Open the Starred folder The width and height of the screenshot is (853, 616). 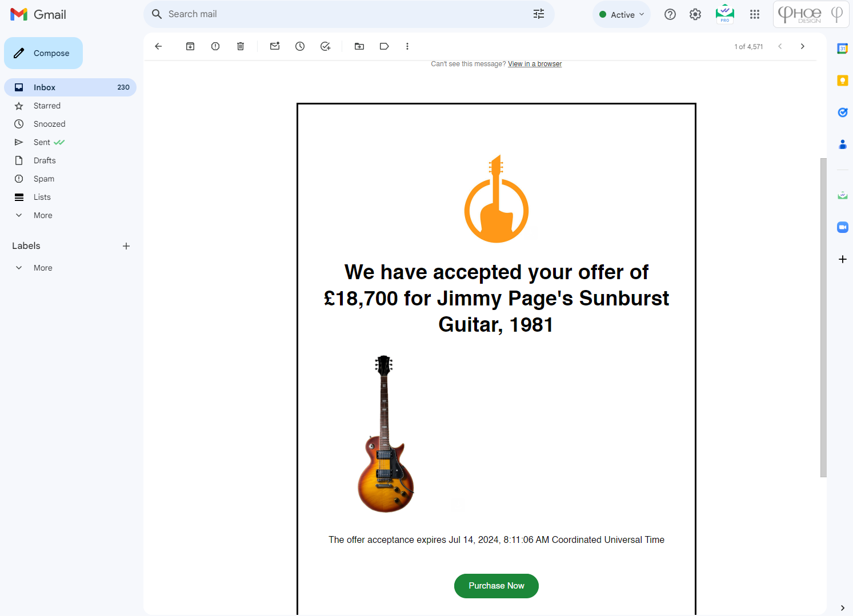[x=47, y=106]
